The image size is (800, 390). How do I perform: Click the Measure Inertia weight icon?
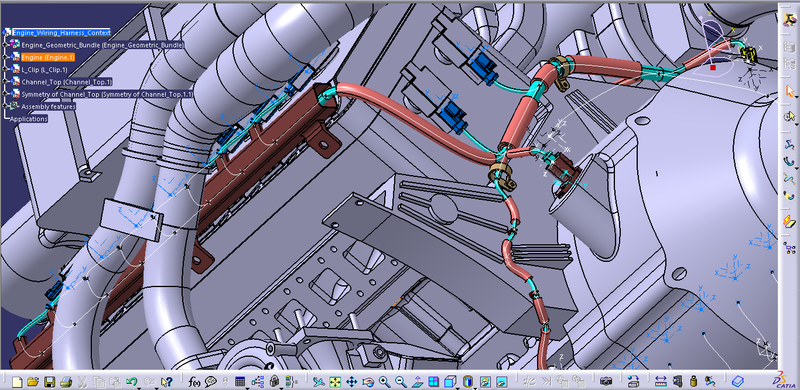[x=693, y=381]
